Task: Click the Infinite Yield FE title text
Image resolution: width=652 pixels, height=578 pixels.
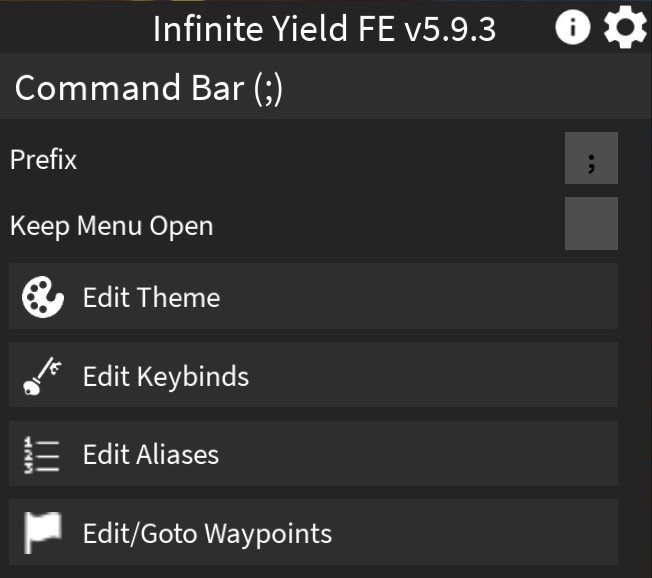Action: (x=276, y=29)
